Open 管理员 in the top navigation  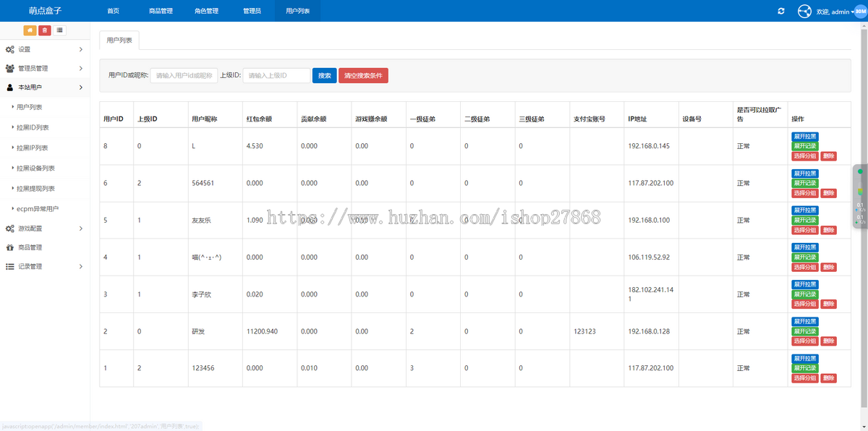[252, 11]
